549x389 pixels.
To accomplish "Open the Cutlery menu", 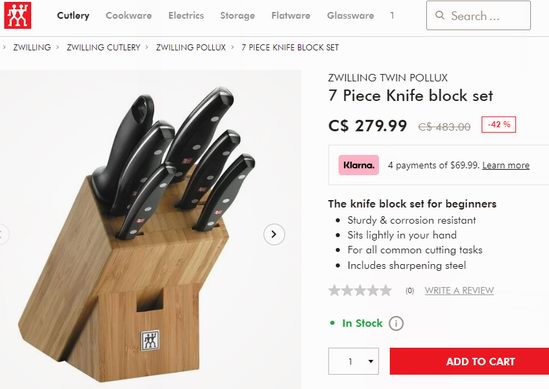I will click(x=73, y=15).
